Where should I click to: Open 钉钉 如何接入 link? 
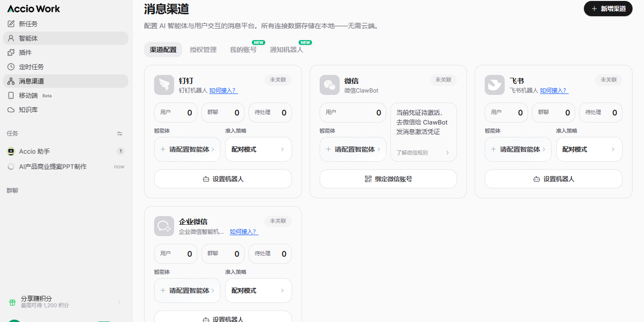pyautogui.click(x=223, y=90)
